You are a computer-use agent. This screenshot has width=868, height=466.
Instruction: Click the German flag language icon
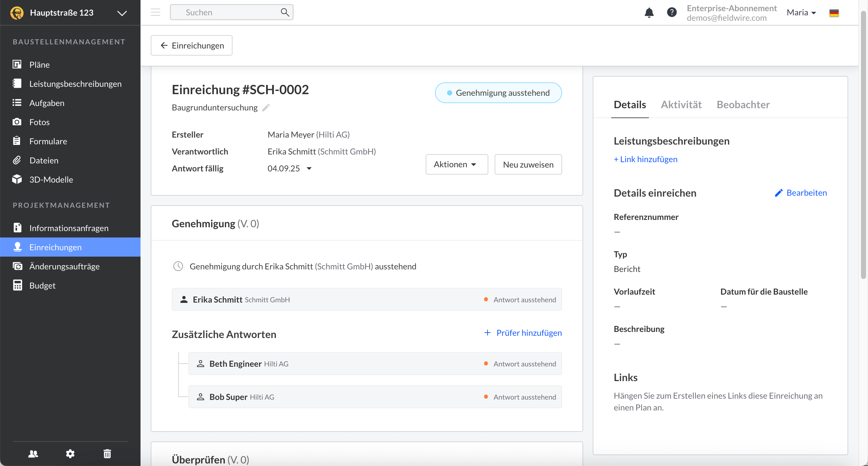click(x=834, y=13)
